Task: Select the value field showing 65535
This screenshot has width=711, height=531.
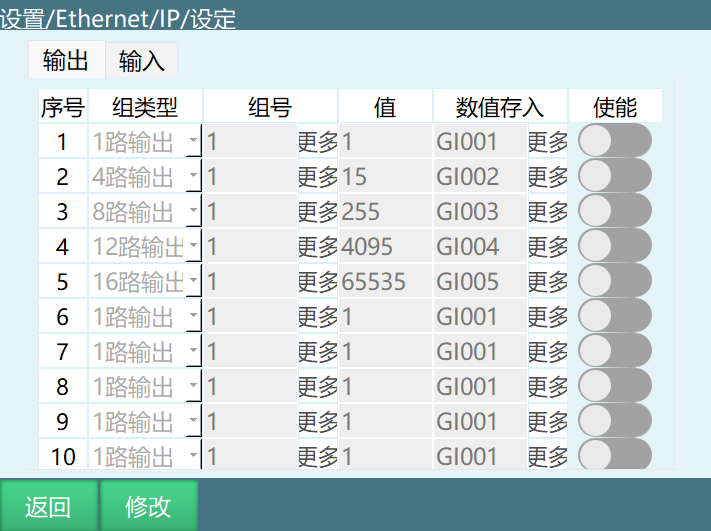Action: click(x=385, y=282)
